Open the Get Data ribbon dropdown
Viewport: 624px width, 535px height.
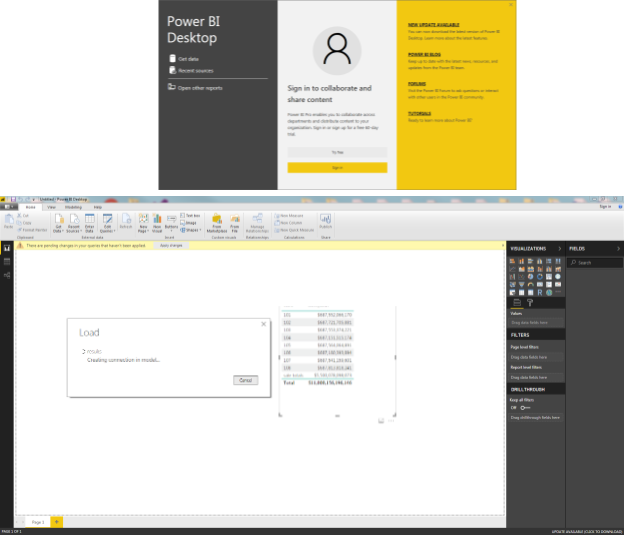pos(58,223)
